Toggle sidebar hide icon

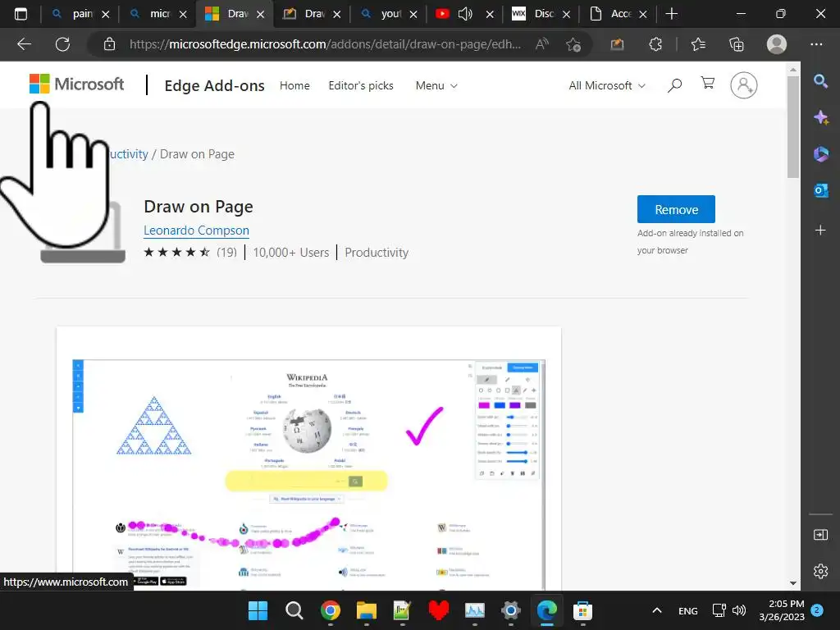tap(820, 535)
